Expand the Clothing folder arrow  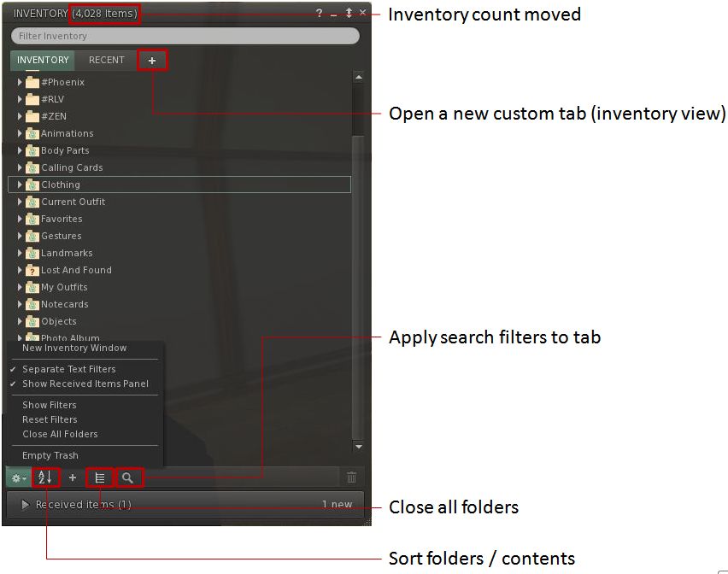click(x=20, y=184)
